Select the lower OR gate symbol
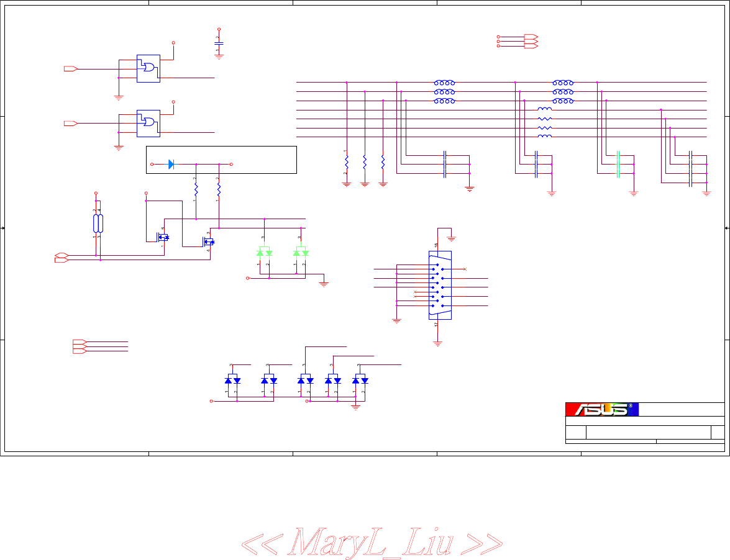 148,124
